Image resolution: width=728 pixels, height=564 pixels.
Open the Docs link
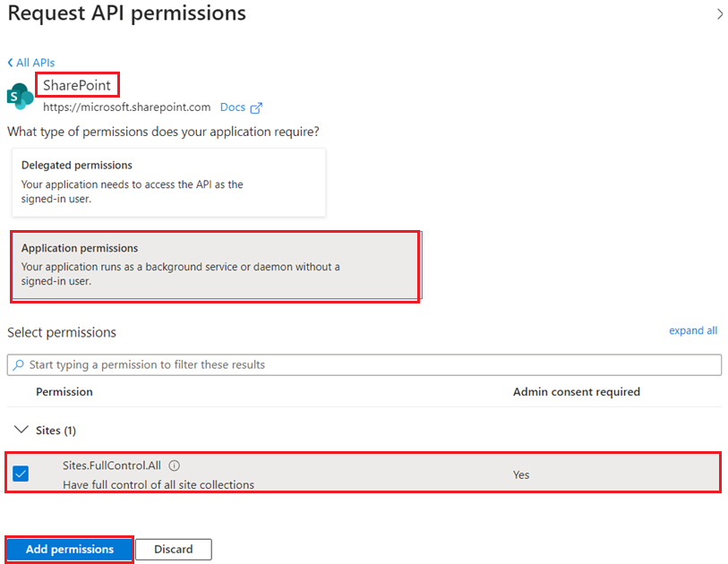click(x=233, y=107)
